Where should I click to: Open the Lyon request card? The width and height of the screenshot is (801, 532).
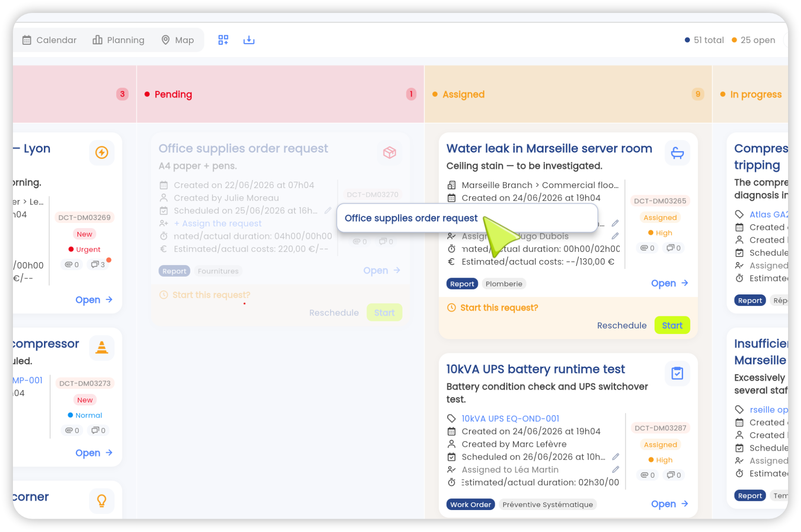point(94,300)
